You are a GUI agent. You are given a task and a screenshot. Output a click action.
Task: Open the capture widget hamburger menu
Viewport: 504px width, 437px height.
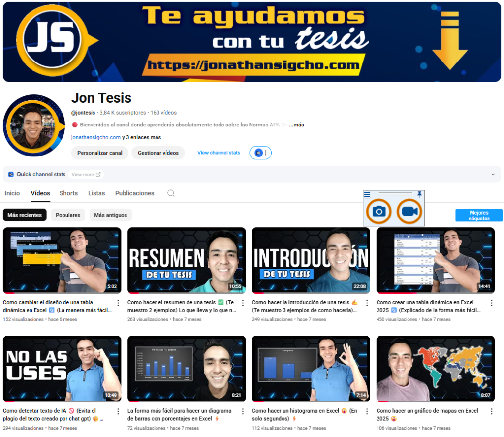[367, 194]
